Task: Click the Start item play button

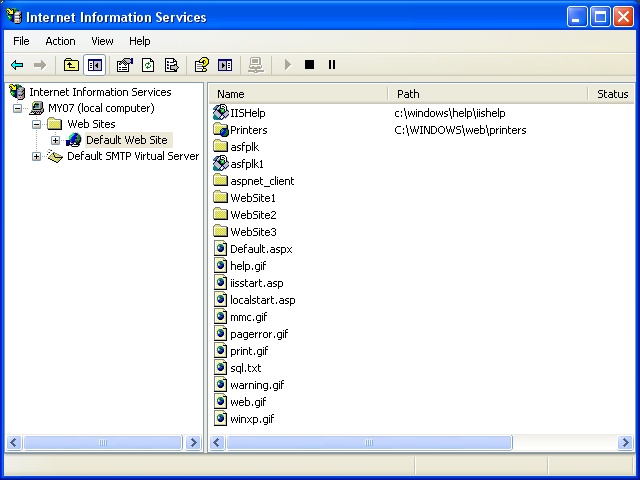Action: coord(287,64)
